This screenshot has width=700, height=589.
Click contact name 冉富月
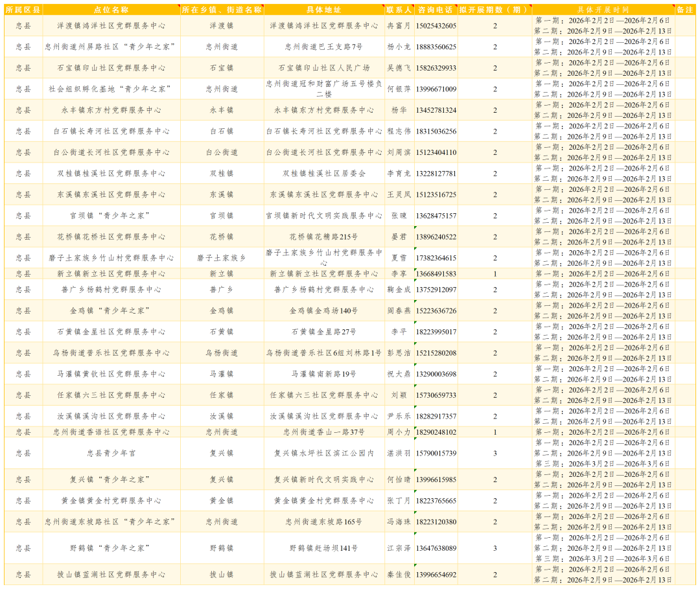(x=399, y=26)
